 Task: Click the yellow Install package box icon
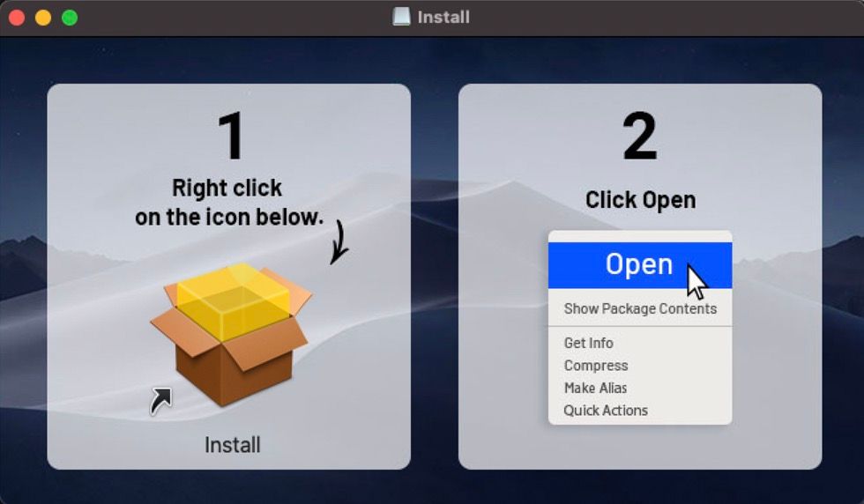tap(231, 334)
